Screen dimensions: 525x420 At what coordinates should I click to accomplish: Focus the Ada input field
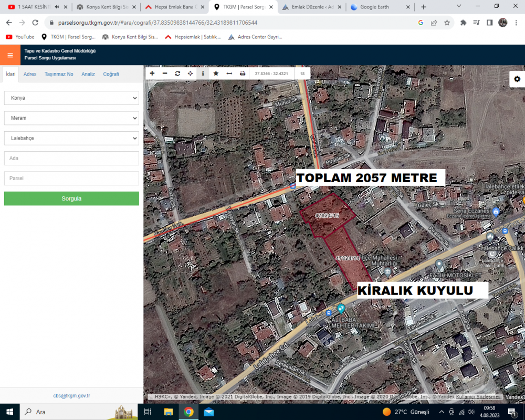(71, 158)
